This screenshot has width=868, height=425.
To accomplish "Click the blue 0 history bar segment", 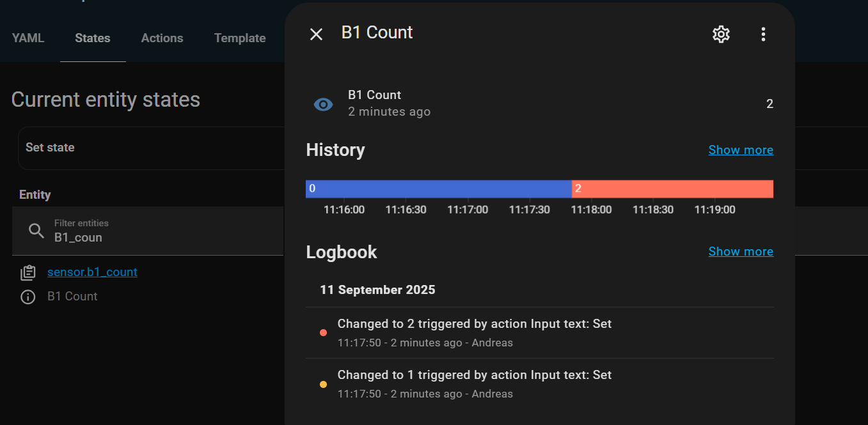I will click(x=438, y=189).
